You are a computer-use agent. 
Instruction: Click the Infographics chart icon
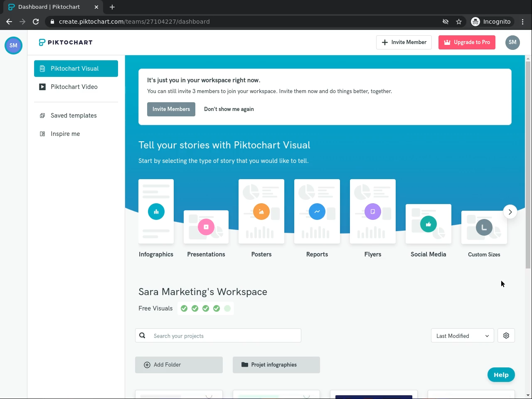(156, 212)
